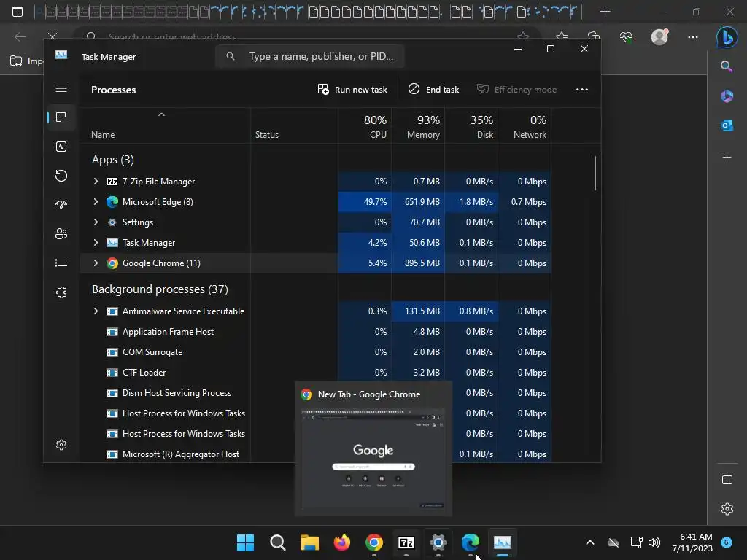Open Outlook from the Edge sidebar
The image size is (747, 560).
[727, 125]
